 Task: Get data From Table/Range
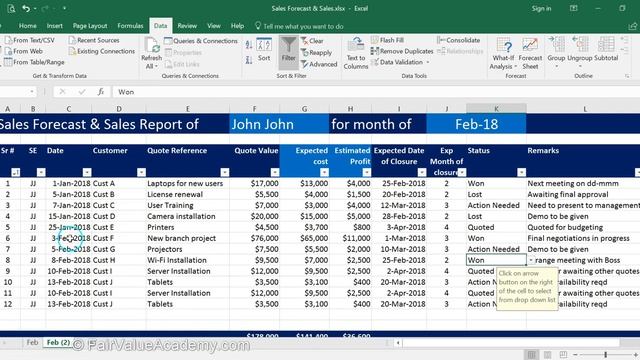(x=34, y=62)
